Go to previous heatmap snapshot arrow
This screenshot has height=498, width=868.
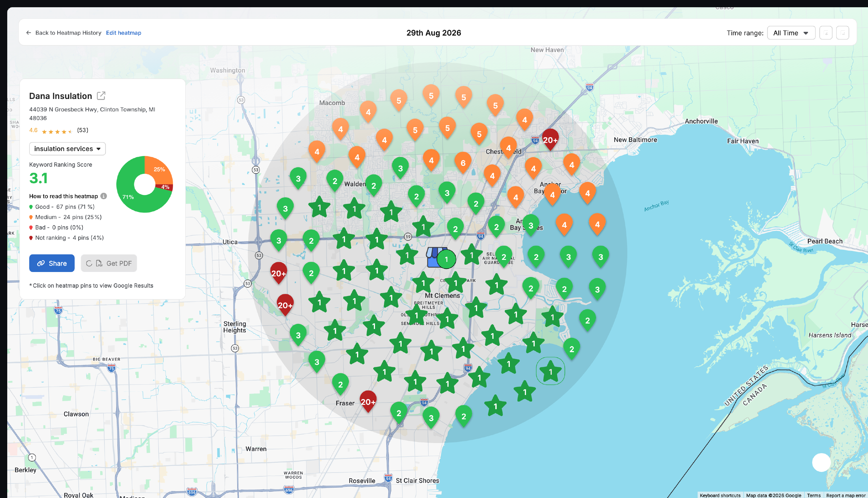coord(825,33)
